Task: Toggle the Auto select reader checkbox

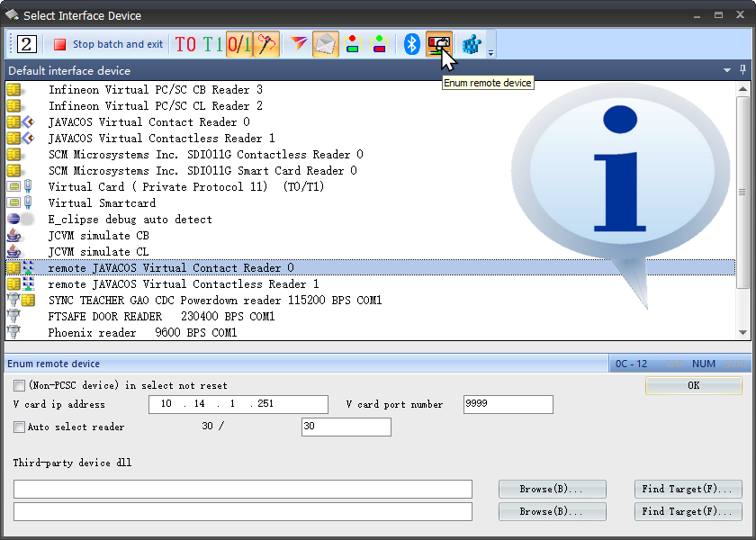Action: tap(20, 427)
